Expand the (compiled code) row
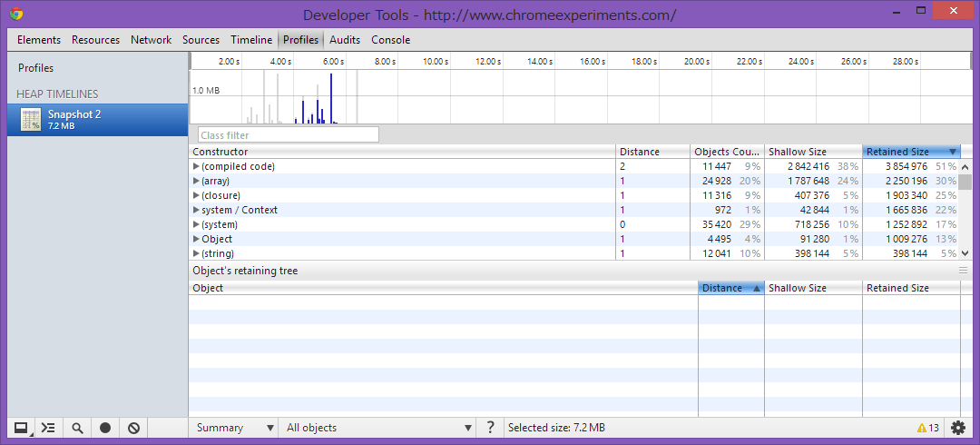This screenshot has width=980, height=445. 196,166
